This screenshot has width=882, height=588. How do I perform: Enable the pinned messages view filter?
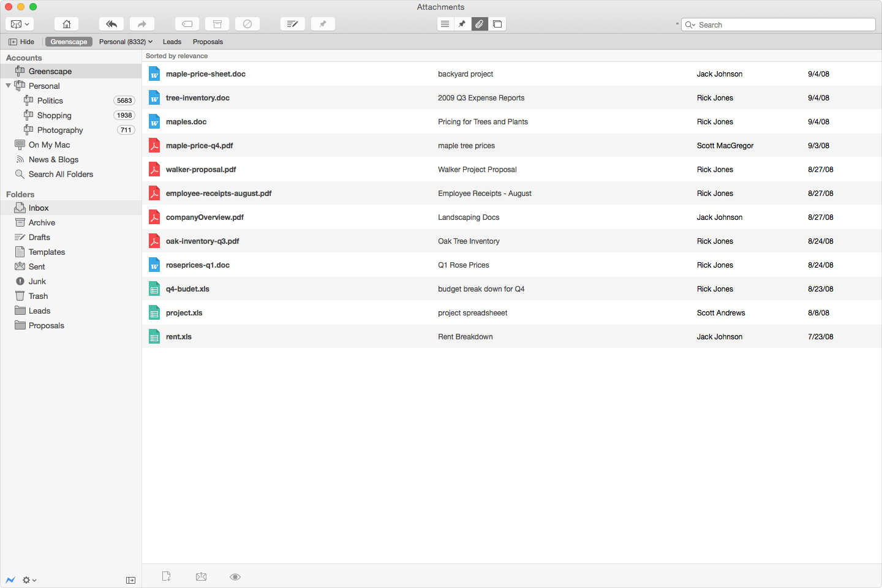tap(462, 24)
